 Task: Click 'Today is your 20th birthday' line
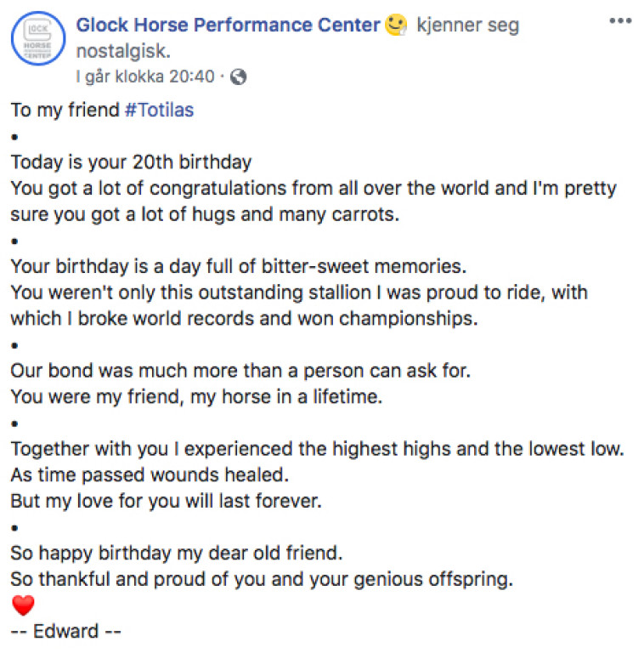[131, 162]
